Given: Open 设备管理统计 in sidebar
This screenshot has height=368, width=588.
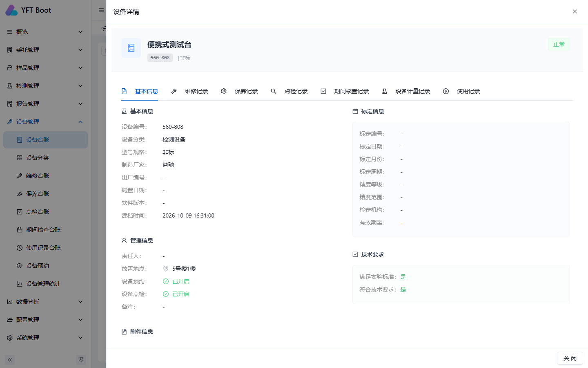Looking at the screenshot, I should tap(45, 284).
